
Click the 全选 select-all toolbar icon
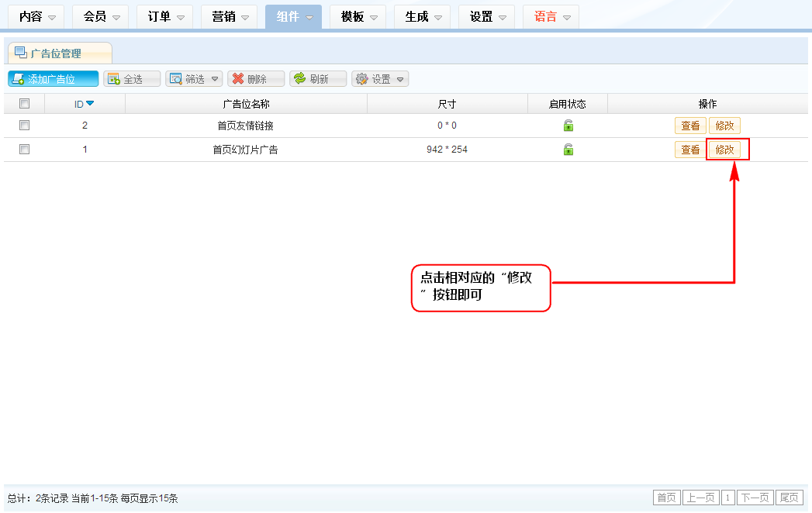113,79
